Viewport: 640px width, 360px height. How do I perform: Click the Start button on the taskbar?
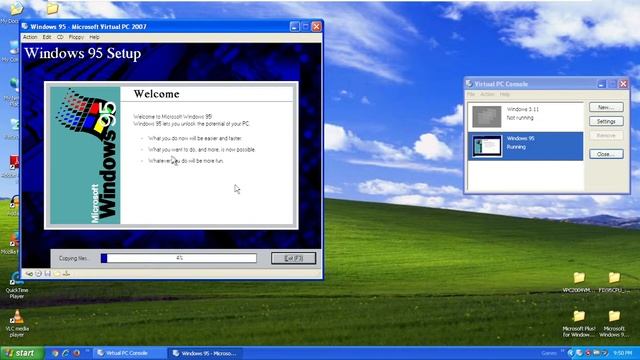pyautogui.click(x=22, y=353)
